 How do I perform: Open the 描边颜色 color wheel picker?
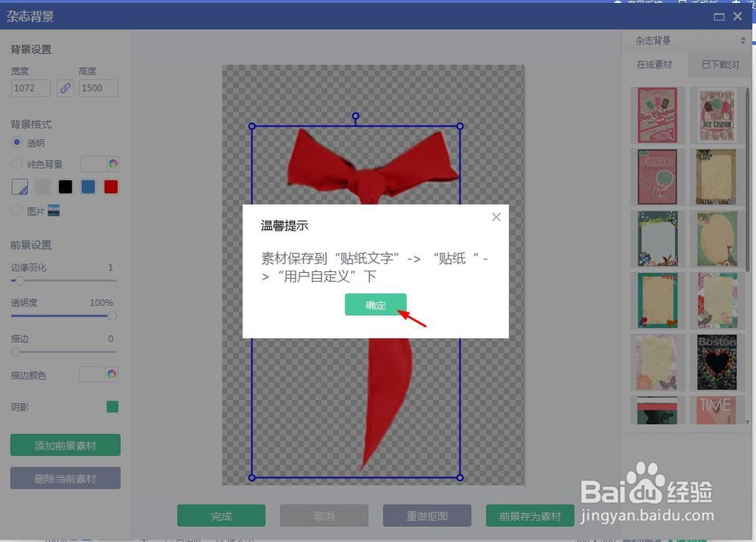click(x=112, y=374)
